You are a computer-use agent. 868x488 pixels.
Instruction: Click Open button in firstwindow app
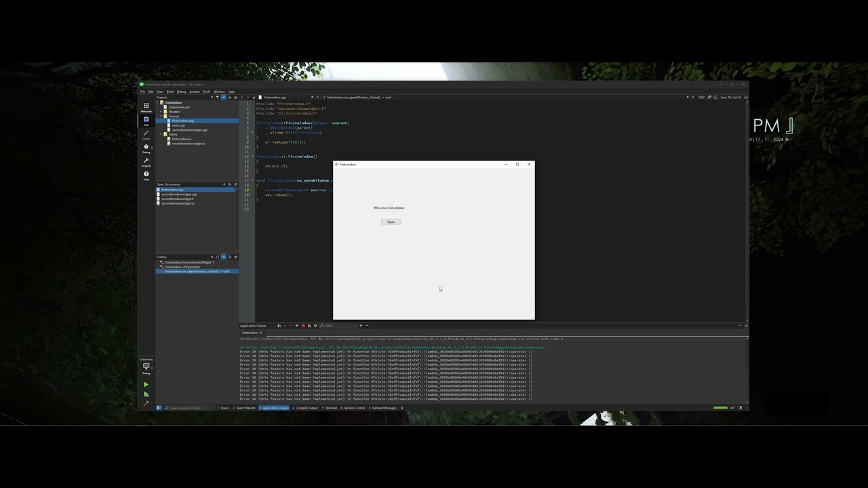click(x=391, y=222)
